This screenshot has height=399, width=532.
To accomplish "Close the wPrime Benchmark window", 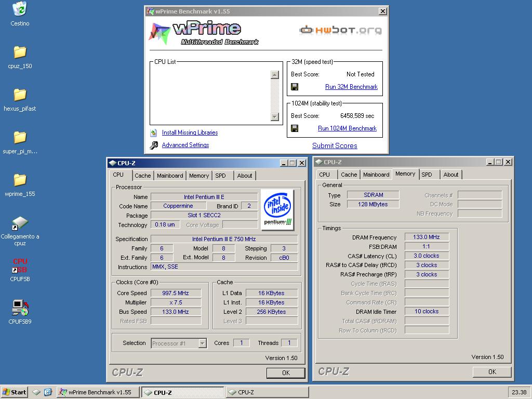I will [383, 11].
